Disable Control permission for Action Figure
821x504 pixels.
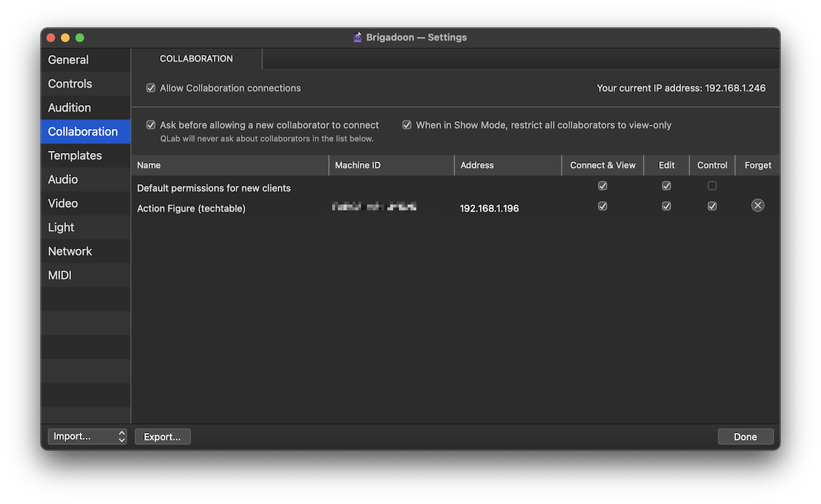click(x=711, y=207)
